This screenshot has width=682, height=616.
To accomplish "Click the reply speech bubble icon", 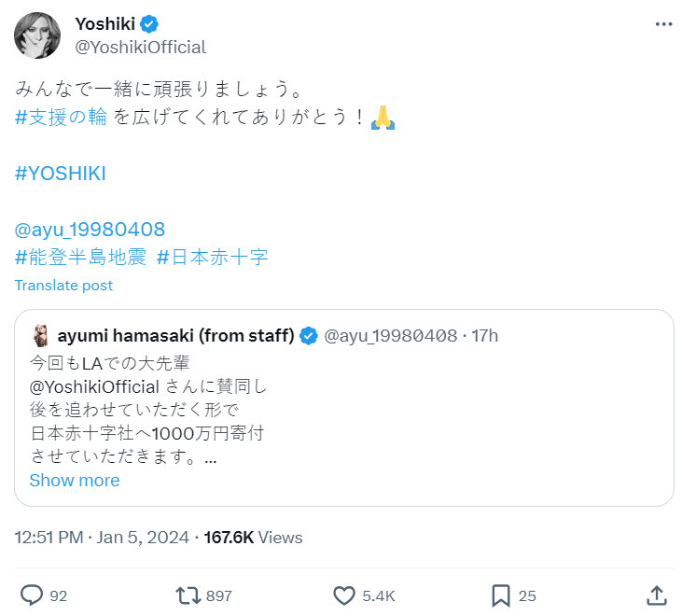I will click(33, 595).
